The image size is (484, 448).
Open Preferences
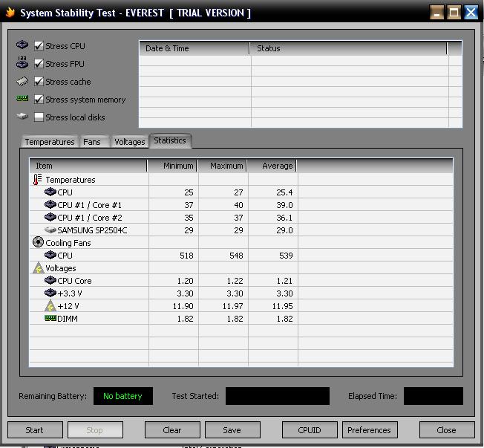[x=370, y=430]
